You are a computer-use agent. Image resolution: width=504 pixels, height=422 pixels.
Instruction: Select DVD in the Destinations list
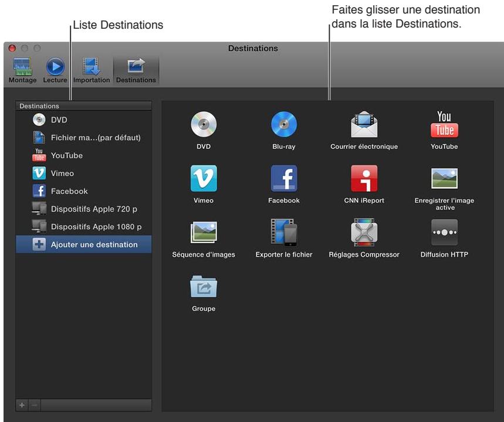click(83, 120)
